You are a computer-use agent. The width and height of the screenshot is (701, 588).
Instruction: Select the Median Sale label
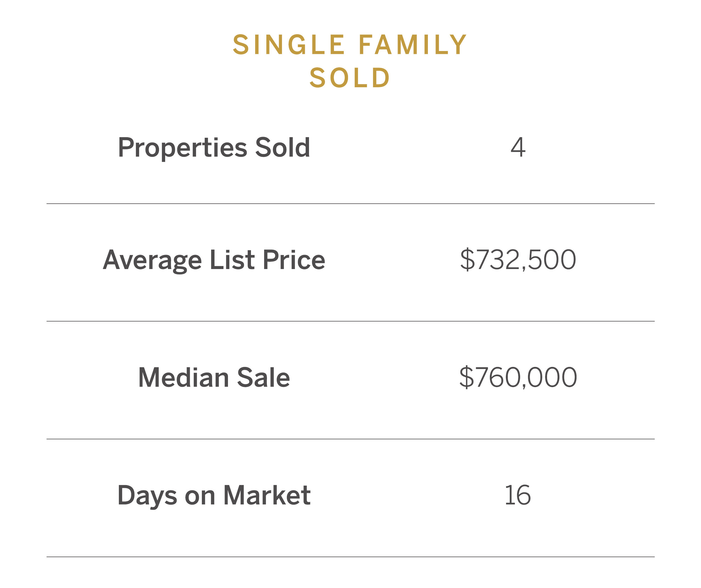tap(214, 378)
